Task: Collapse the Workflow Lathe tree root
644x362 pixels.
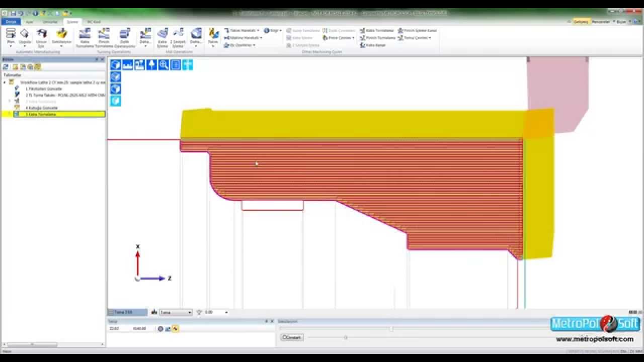Action: tap(5, 82)
